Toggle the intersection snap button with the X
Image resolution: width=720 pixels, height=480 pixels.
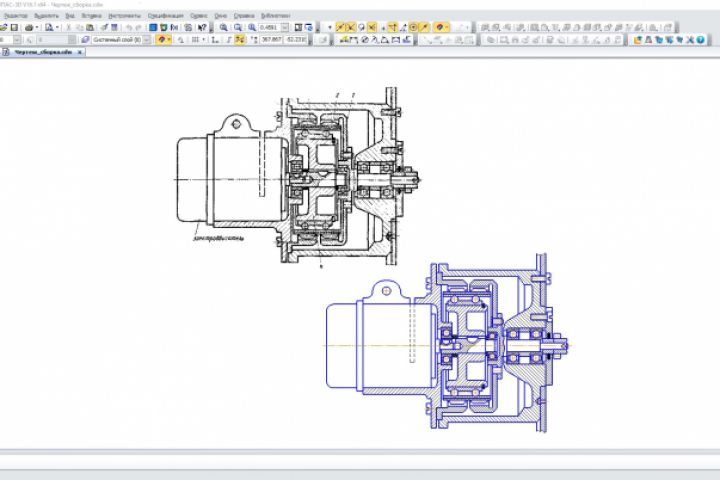[x=351, y=28]
